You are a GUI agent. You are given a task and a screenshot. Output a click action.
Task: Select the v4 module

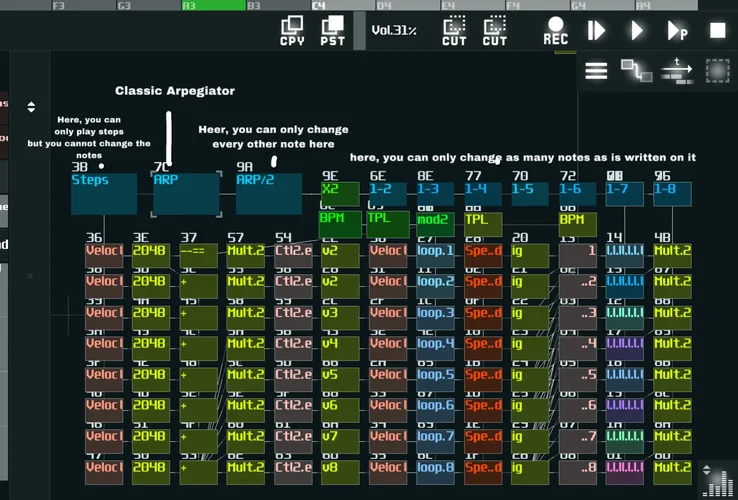tap(340, 349)
